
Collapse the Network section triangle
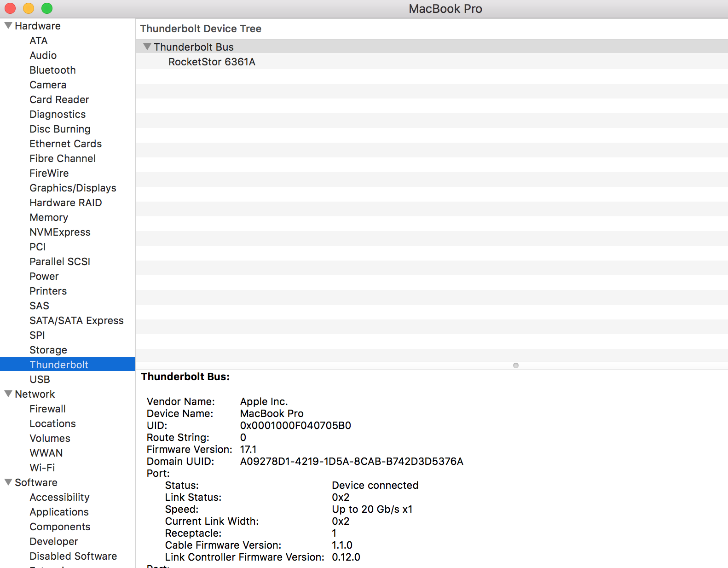tap(8, 394)
